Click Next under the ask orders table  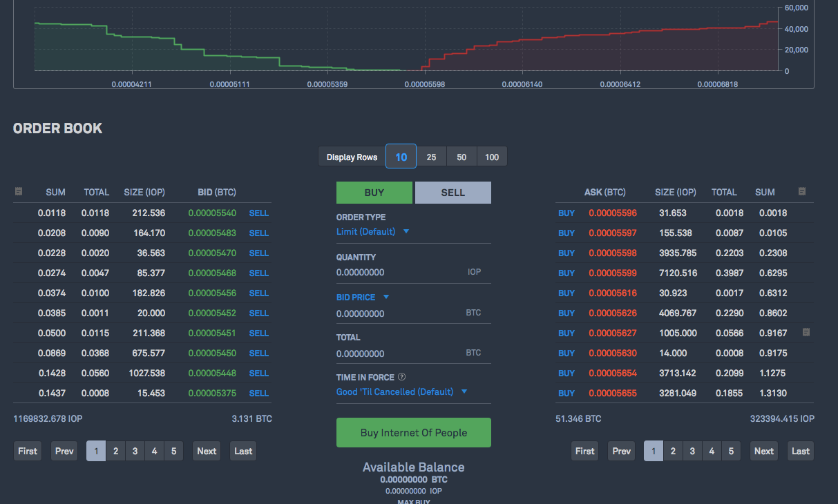763,451
